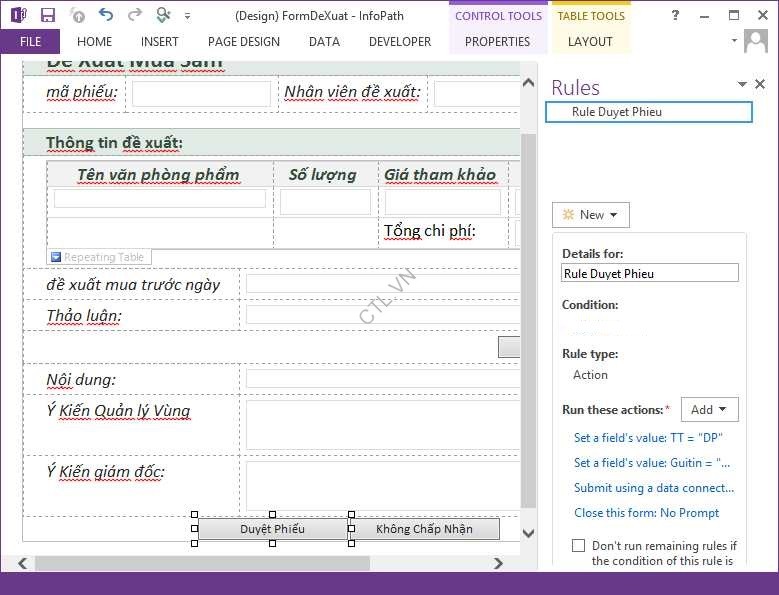Image resolution: width=779 pixels, height=595 pixels.
Task: Click the InfoPath application logo icon
Action: click(17, 15)
